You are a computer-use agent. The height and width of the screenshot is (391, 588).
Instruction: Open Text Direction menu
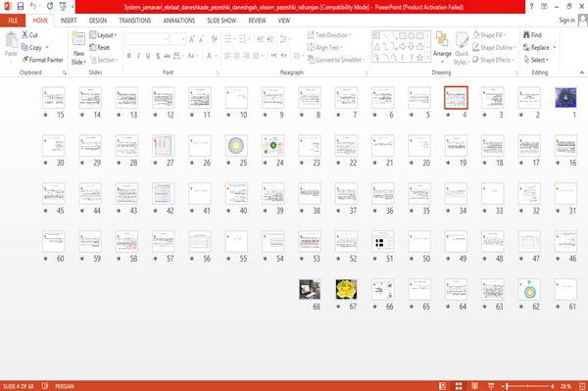coord(329,35)
